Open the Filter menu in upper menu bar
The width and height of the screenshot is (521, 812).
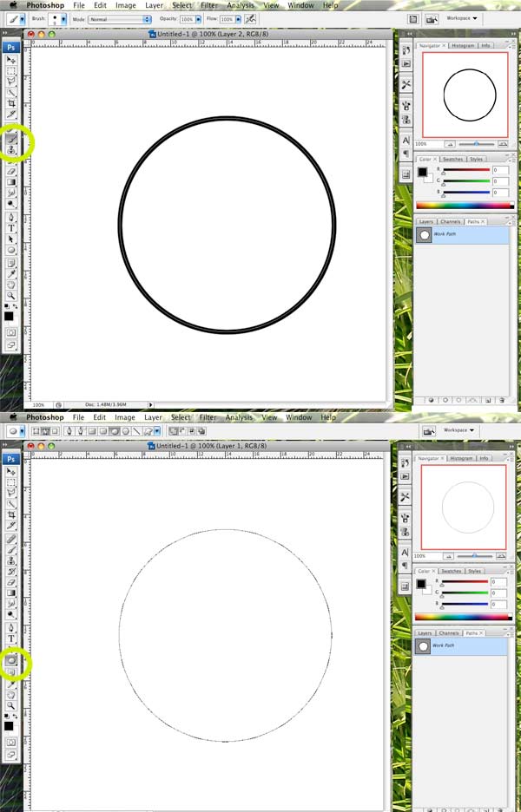tap(208, 5)
